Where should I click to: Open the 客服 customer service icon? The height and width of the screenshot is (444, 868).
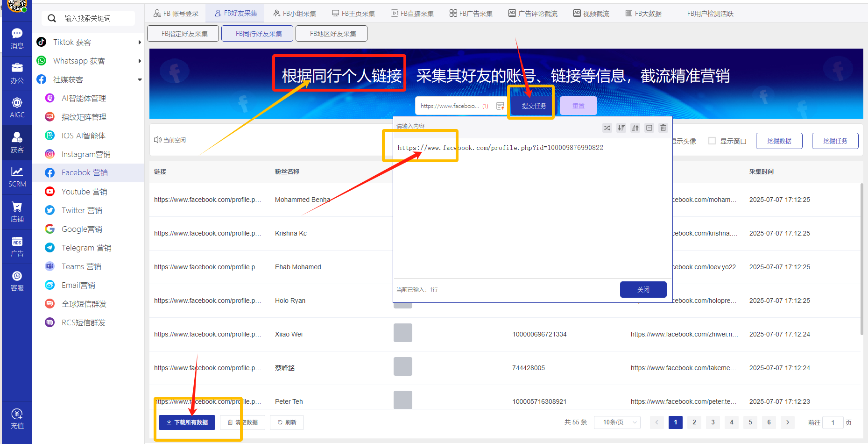pyautogui.click(x=17, y=279)
